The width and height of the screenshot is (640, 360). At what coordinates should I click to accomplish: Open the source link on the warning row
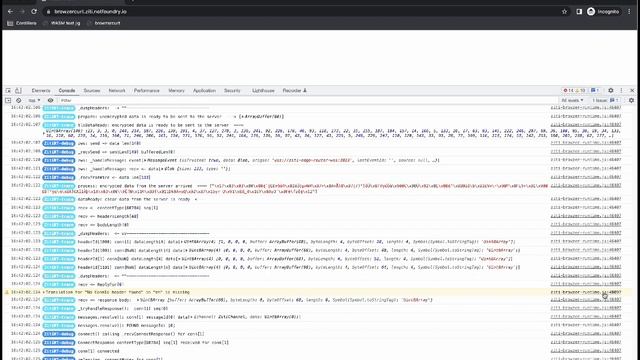pyautogui.click(x=586, y=292)
